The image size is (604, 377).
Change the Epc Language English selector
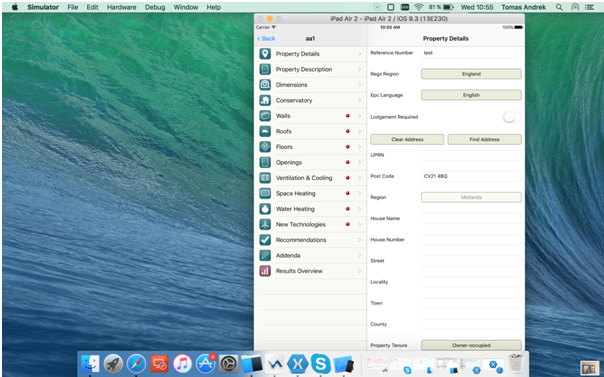coord(471,95)
